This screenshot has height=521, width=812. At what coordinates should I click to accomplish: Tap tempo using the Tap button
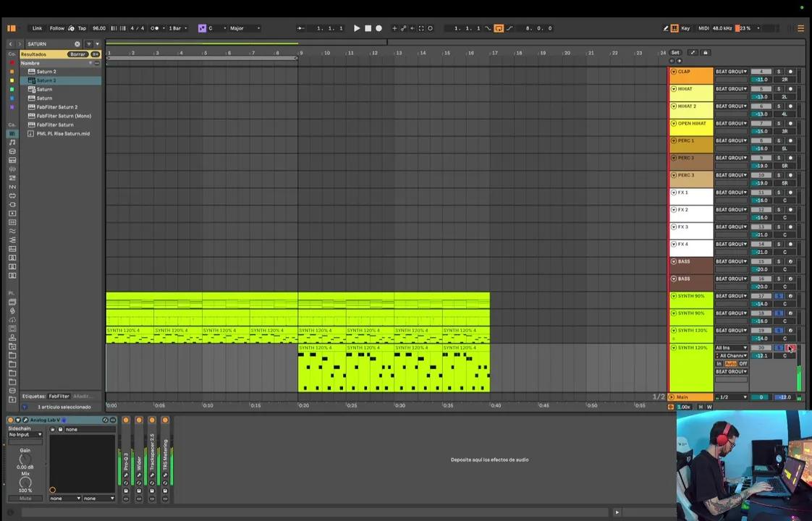click(82, 28)
